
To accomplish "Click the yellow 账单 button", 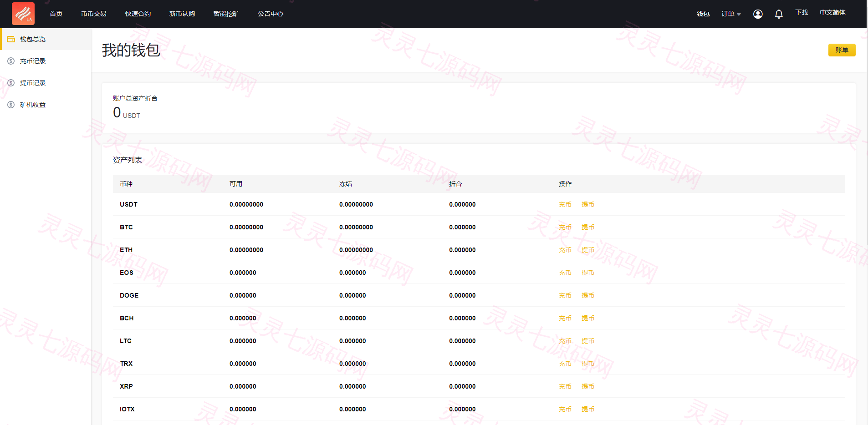I will pos(842,50).
